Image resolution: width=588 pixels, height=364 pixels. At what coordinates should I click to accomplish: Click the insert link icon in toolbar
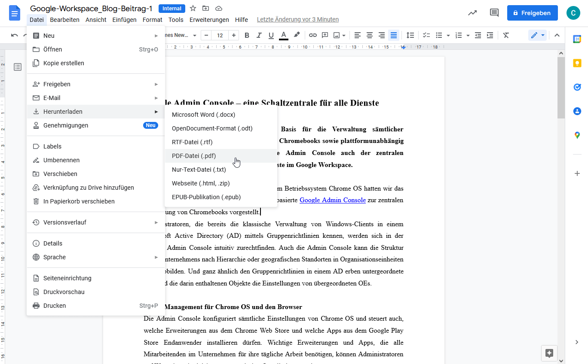click(x=313, y=35)
